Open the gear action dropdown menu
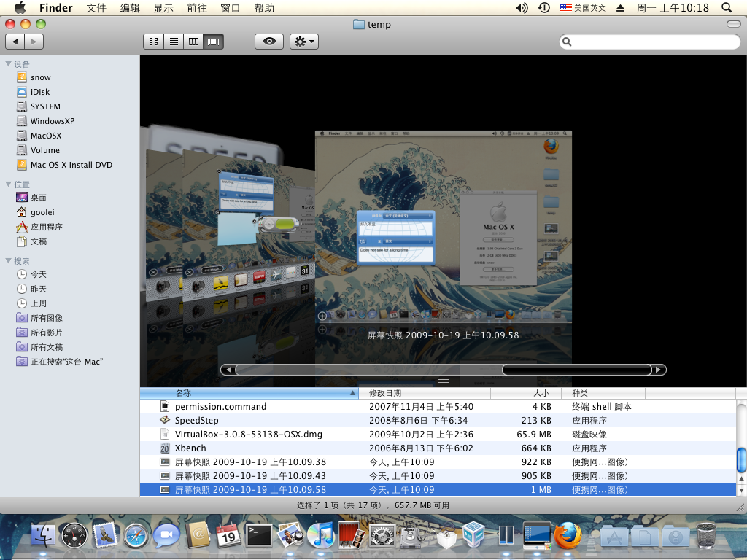 pos(304,42)
